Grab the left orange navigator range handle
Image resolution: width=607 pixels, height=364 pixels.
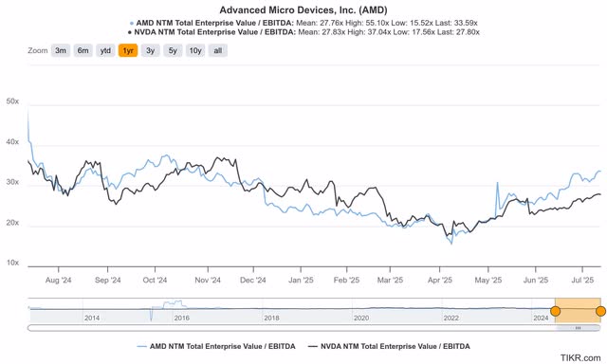coord(555,311)
